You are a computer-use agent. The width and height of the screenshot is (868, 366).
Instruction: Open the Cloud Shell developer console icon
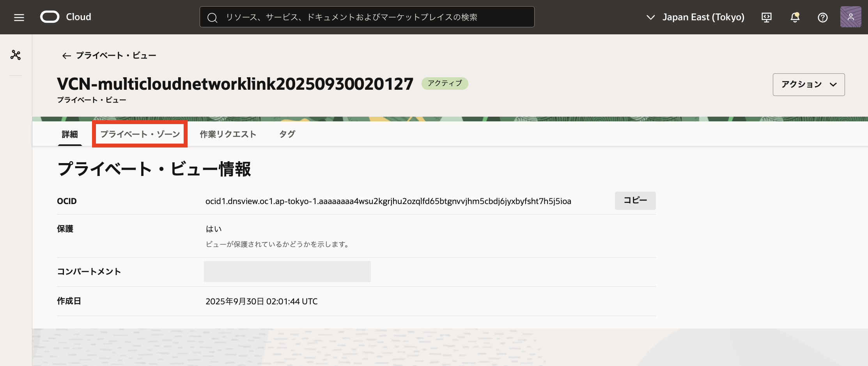767,17
